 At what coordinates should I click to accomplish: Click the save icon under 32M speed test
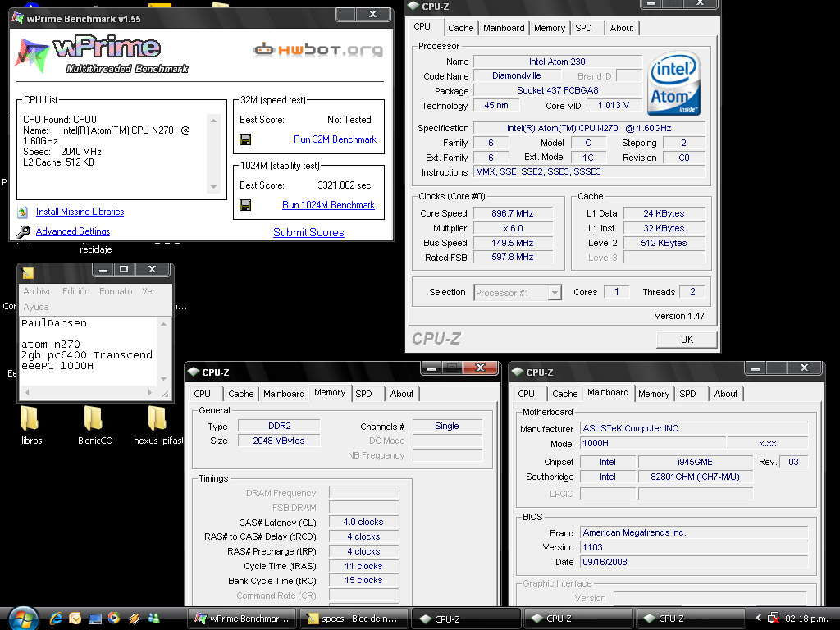click(245, 139)
